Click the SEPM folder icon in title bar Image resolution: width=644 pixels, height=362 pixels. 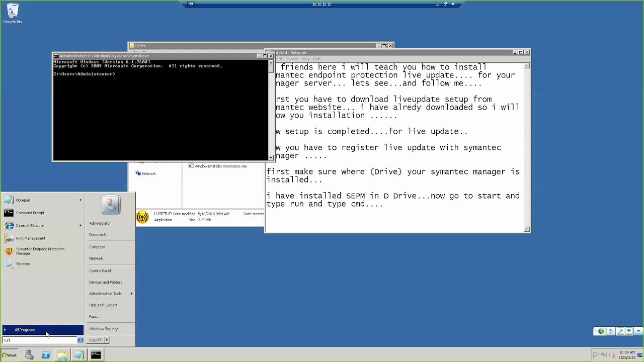pos(132,46)
